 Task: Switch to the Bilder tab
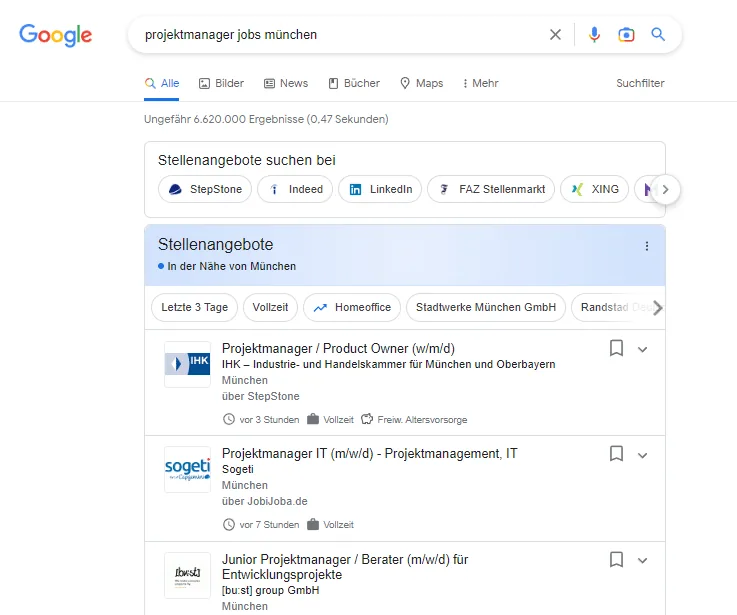[221, 83]
